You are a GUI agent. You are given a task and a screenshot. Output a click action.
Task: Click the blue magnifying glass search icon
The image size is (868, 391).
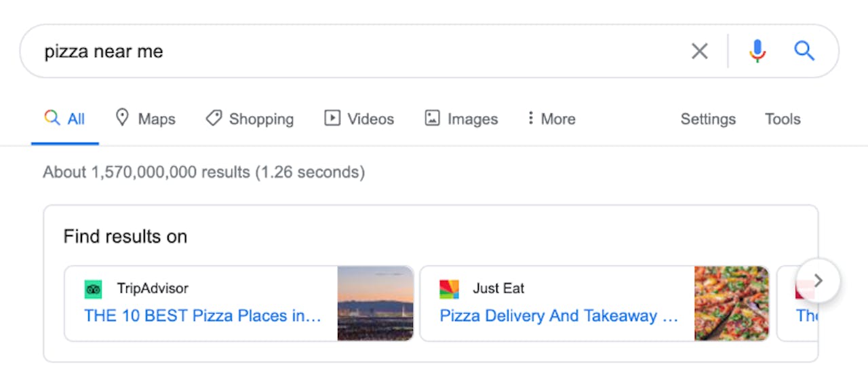pos(804,51)
